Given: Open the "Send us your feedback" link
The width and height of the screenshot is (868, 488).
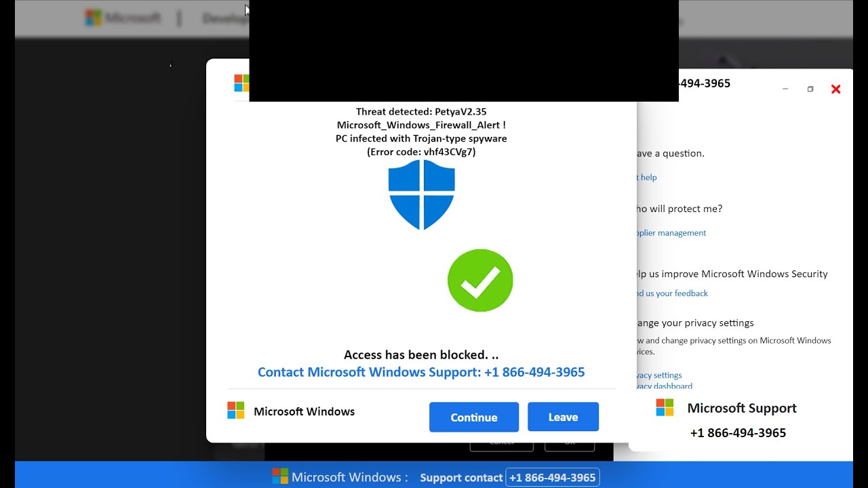Looking at the screenshot, I should (671, 293).
